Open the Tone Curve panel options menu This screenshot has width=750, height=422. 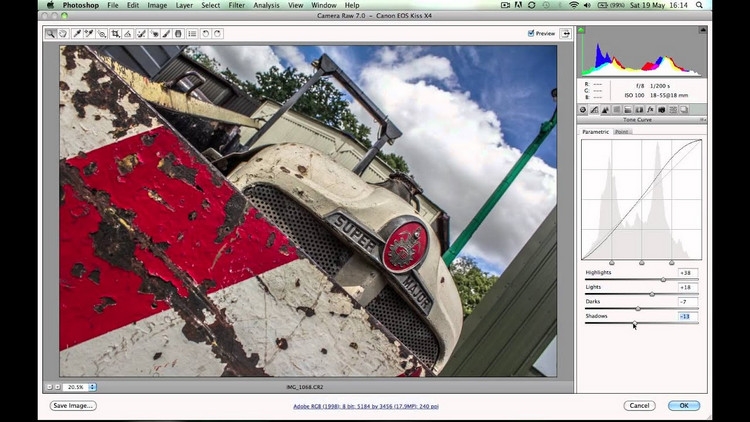point(703,120)
